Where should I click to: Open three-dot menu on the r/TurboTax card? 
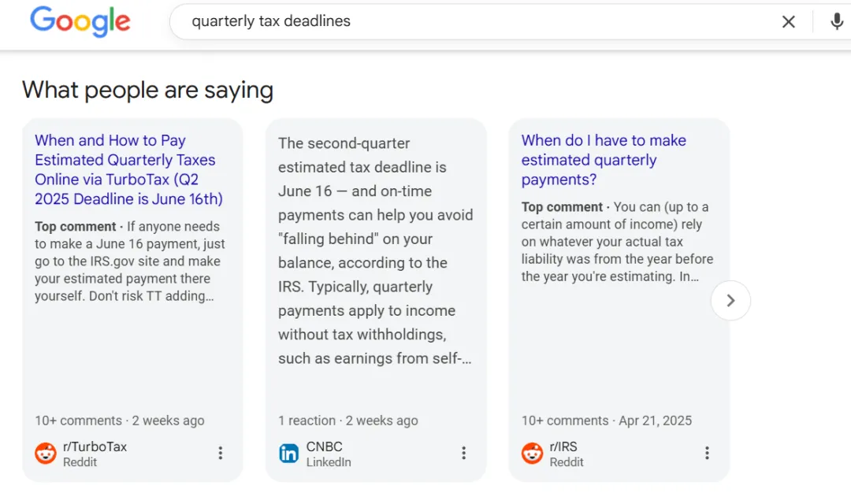coord(221,453)
